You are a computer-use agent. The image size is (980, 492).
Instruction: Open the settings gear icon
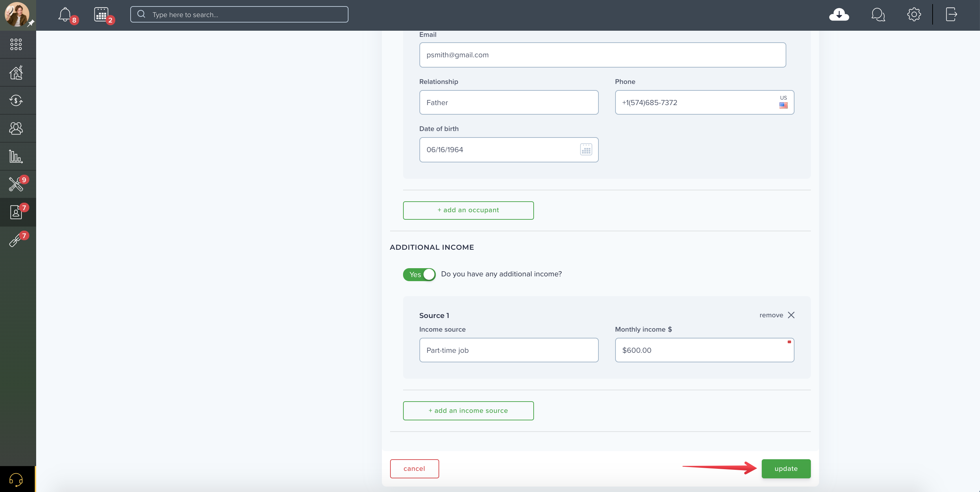[x=914, y=14]
